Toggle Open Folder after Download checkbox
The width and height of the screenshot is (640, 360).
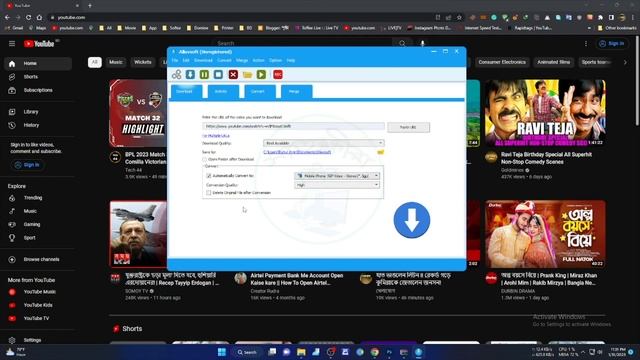[x=204, y=159]
